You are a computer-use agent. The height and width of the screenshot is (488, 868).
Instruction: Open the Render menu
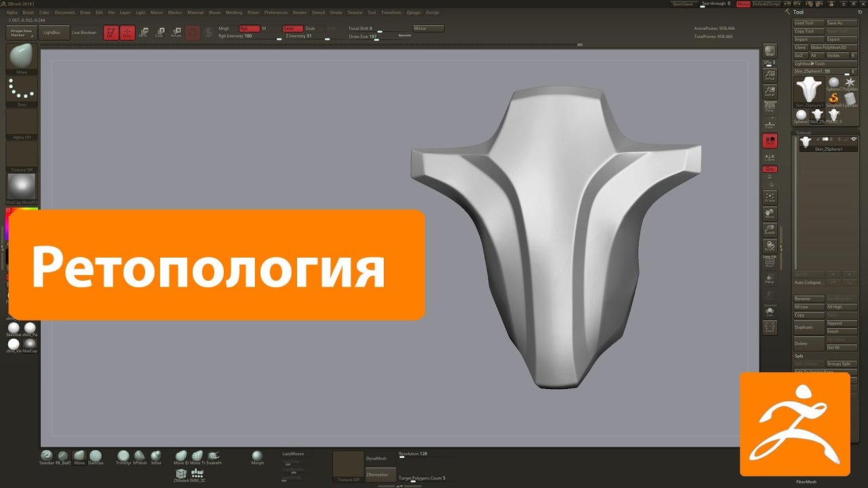click(x=300, y=12)
